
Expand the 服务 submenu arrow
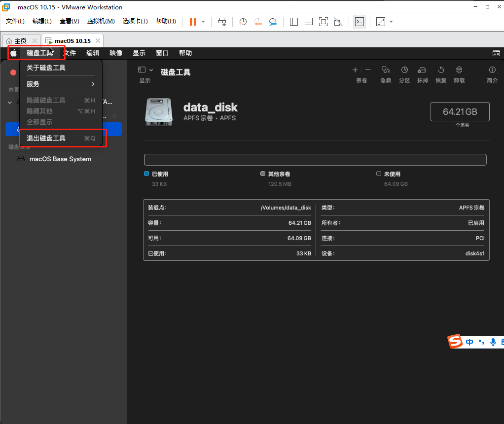click(x=93, y=84)
